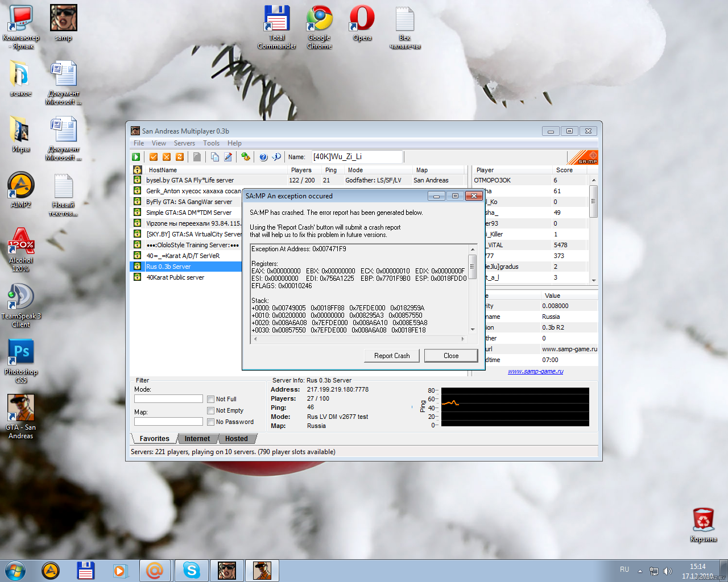The width and height of the screenshot is (728, 582).
Task: Open the Help menu
Action: tap(234, 143)
